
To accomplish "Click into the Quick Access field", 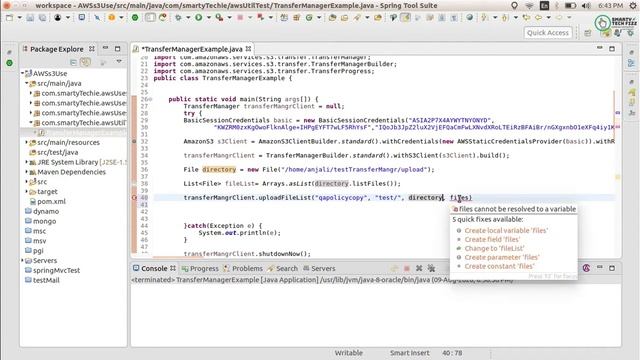I will [x=548, y=33].
